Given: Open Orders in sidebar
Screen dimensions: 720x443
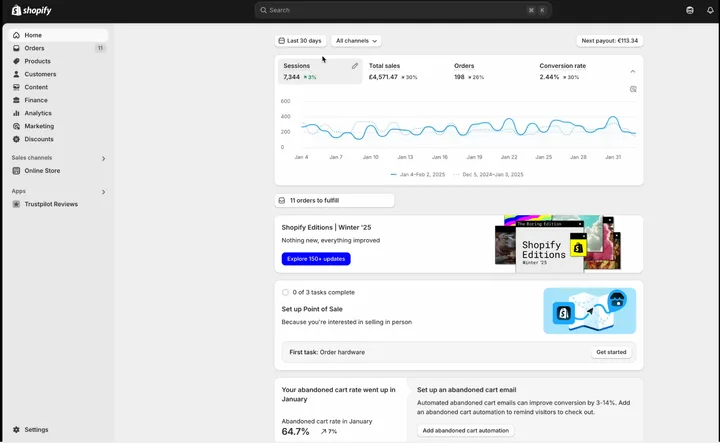Looking at the screenshot, I should click(x=58, y=48).
